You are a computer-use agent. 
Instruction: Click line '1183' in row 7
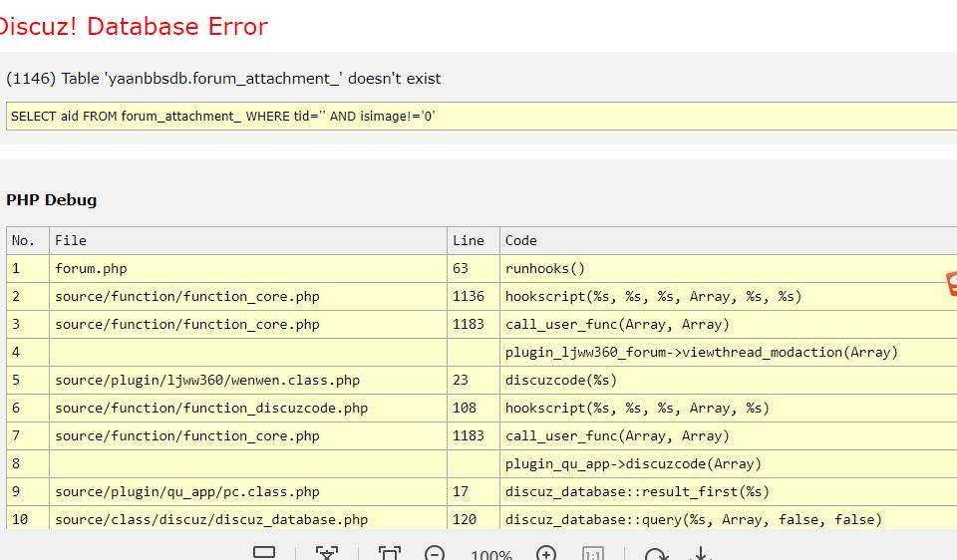(x=473, y=436)
